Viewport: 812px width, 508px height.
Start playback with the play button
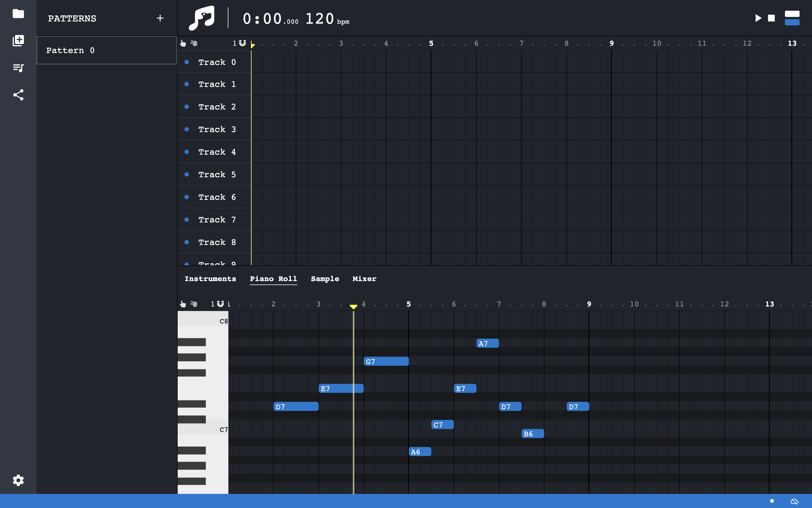[x=758, y=18]
